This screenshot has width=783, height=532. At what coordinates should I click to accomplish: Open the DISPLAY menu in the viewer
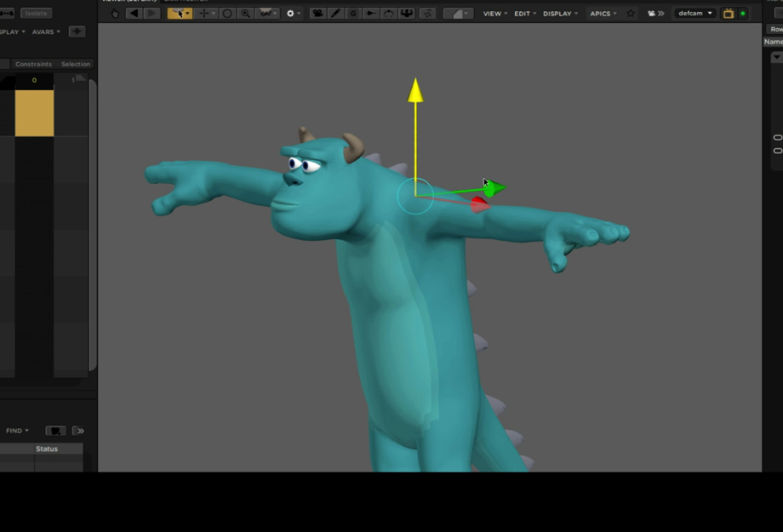tap(560, 14)
